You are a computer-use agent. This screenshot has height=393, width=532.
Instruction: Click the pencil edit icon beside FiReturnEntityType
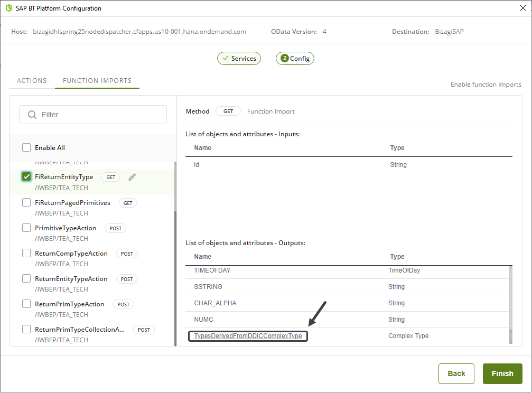coord(132,177)
